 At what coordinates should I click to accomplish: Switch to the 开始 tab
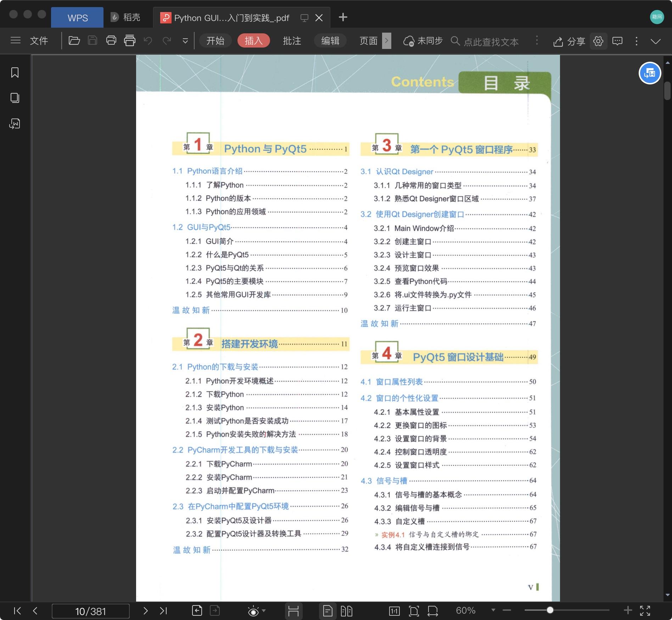(215, 41)
